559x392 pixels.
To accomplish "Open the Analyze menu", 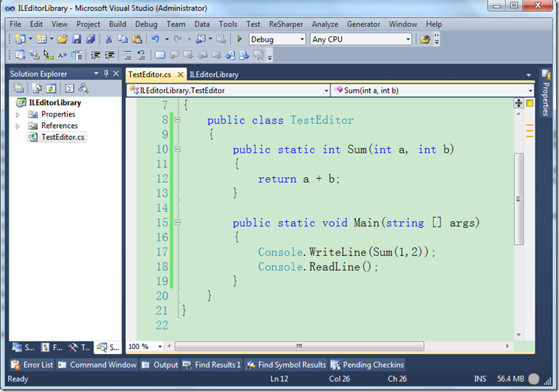I will (325, 24).
